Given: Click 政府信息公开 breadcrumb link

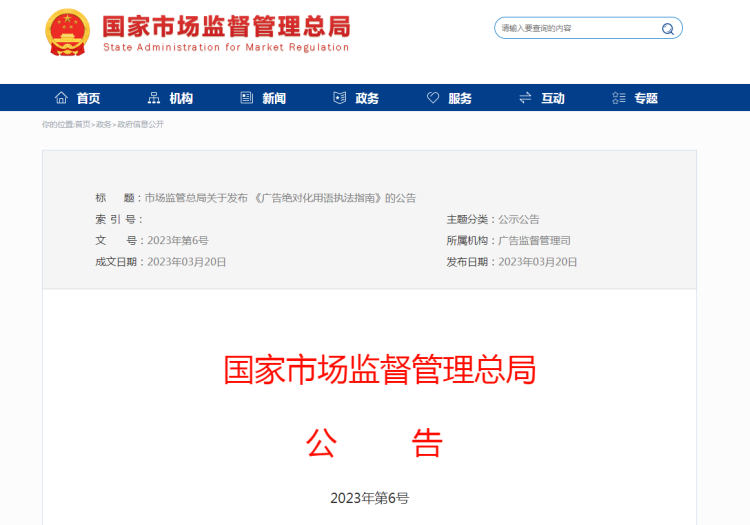Looking at the screenshot, I should pos(141,125).
